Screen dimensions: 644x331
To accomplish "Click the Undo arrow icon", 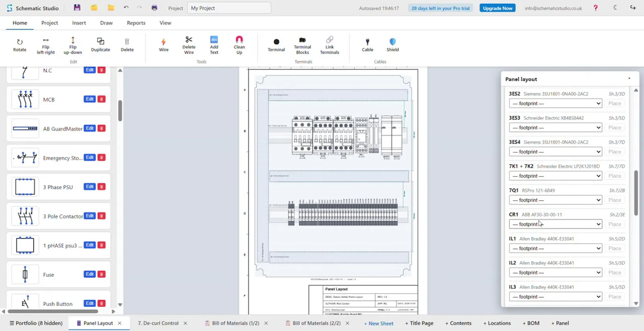I will click(126, 8).
